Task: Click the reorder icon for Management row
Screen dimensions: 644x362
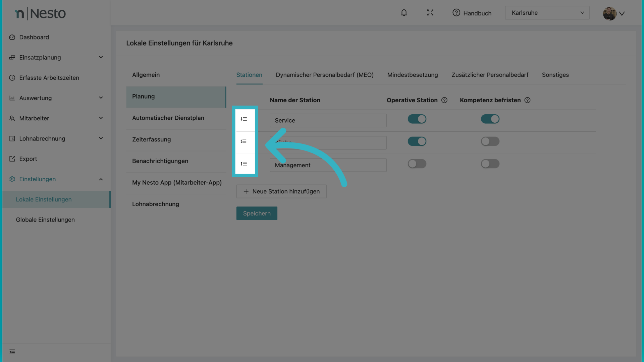Action: pos(244,164)
